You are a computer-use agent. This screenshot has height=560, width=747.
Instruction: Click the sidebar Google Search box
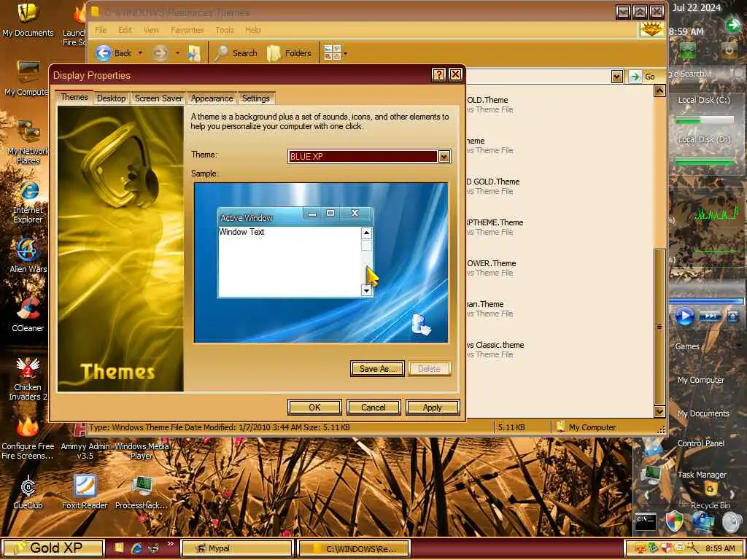pos(704,74)
